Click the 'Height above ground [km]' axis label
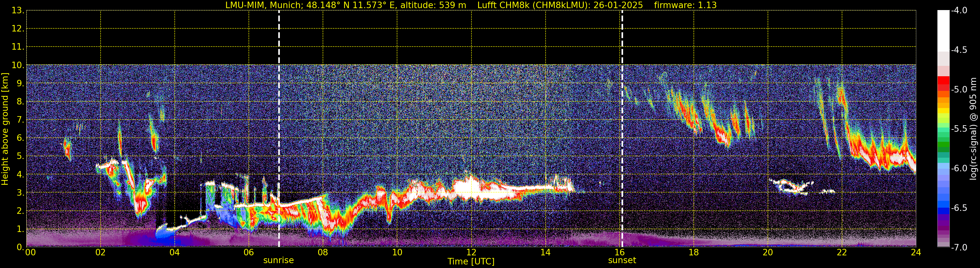The width and height of the screenshot is (980, 268). tap(5, 129)
